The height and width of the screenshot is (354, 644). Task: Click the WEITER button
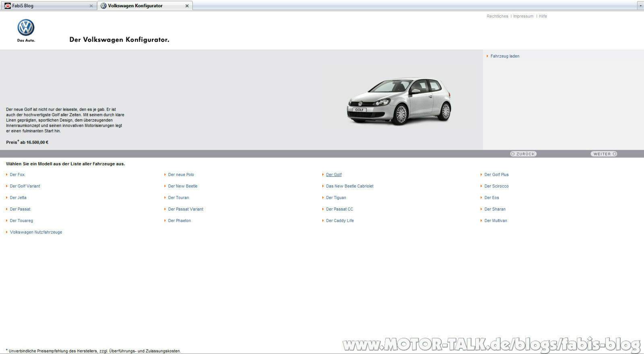pos(604,154)
